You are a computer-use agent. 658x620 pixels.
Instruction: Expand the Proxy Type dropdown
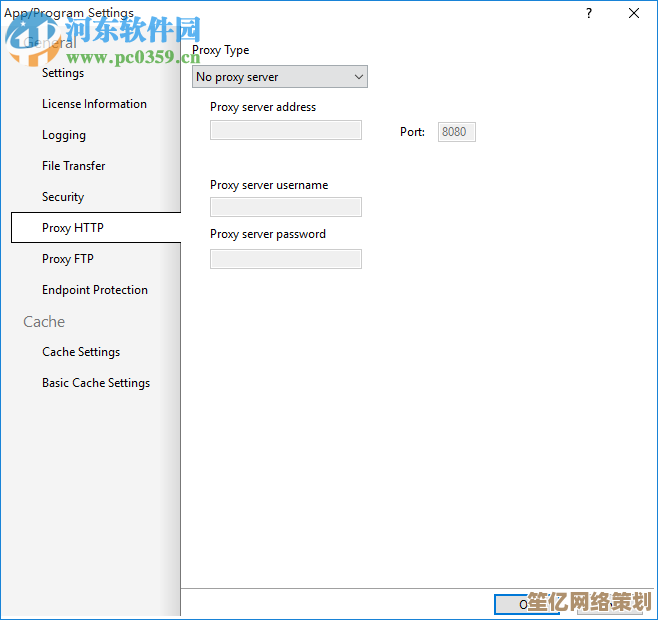pyautogui.click(x=280, y=77)
